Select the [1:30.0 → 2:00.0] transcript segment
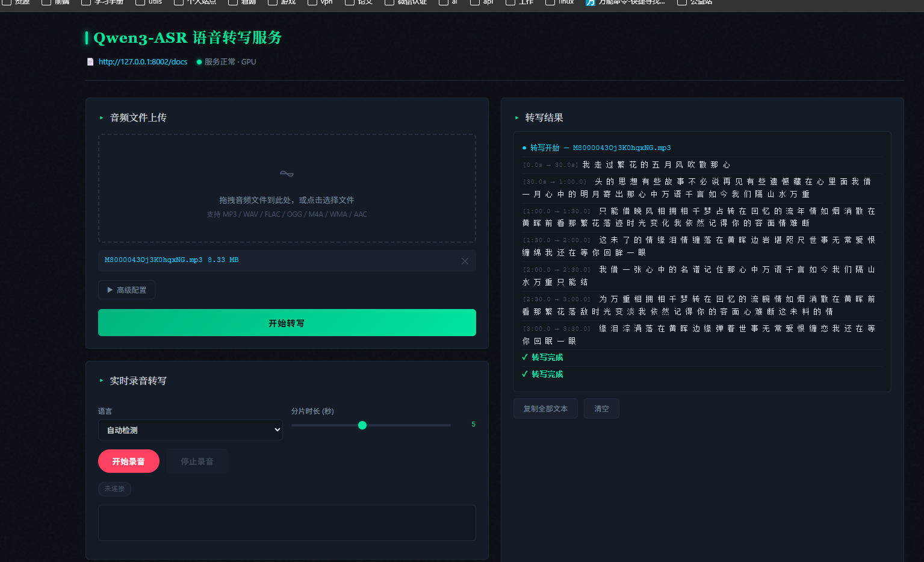 pyautogui.click(x=701, y=246)
